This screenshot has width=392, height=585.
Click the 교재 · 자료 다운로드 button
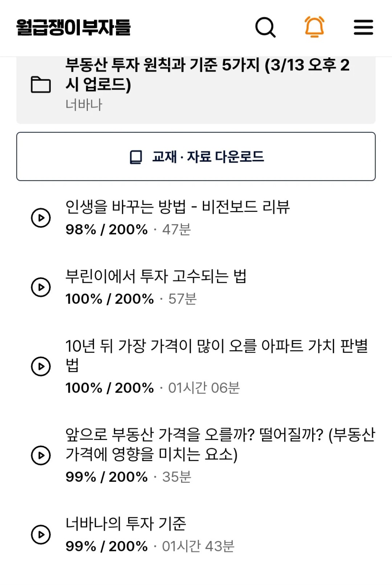click(x=196, y=156)
